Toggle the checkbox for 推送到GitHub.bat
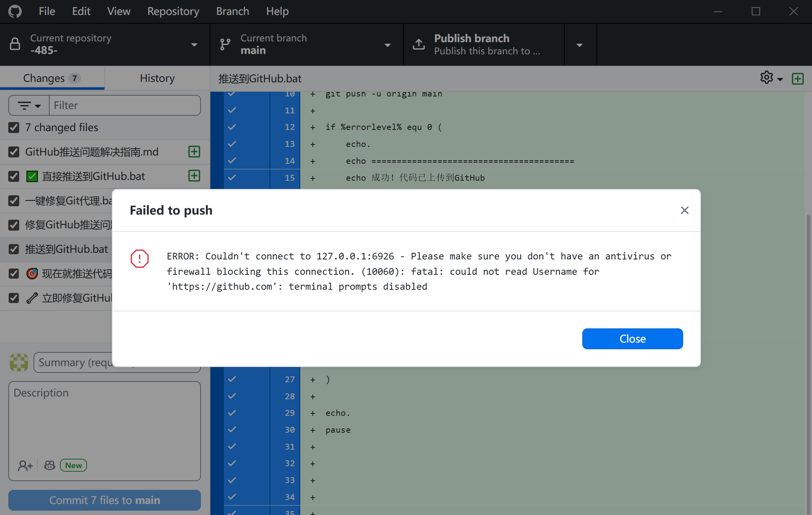Screen dimensions: 812x515 pyautogui.click(x=14, y=249)
